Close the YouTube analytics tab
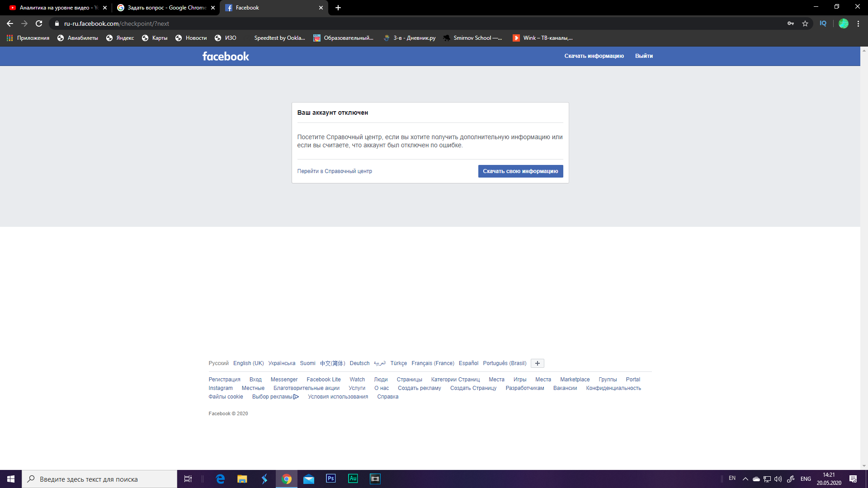The image size is (868, 488). coord(105,8)
